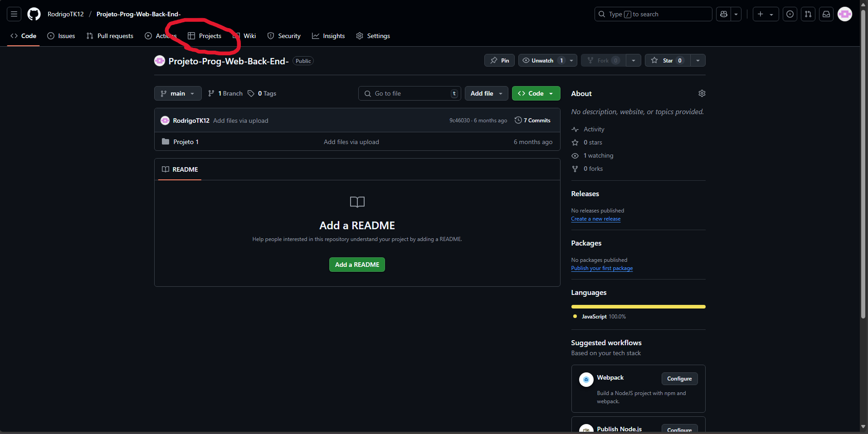Expand the Copilot dropdown arrow

point(736,14)
